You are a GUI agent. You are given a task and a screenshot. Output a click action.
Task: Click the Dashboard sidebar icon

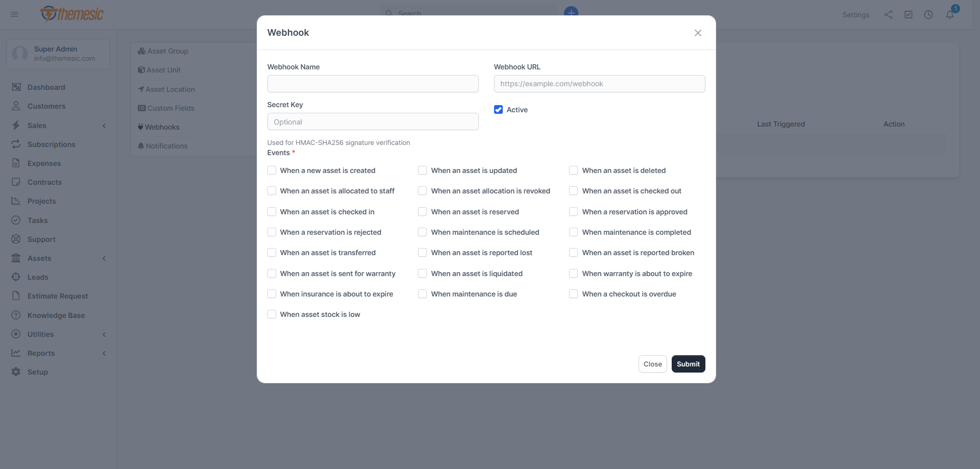point(16,87)
